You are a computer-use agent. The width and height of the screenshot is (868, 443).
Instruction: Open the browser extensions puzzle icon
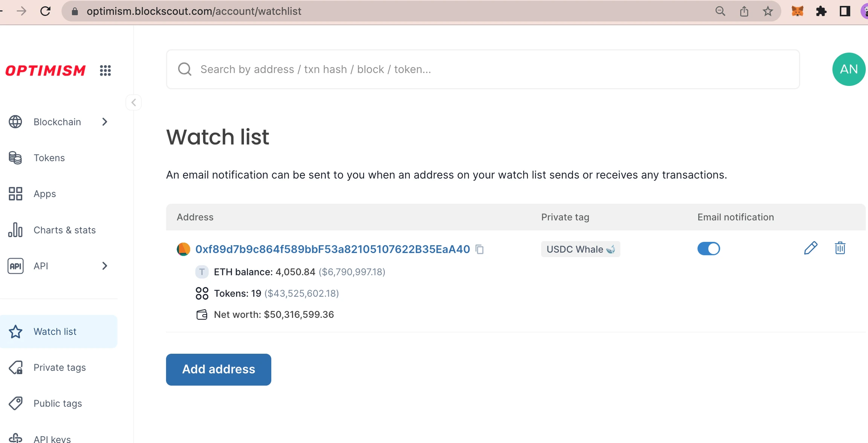point(821,11)
